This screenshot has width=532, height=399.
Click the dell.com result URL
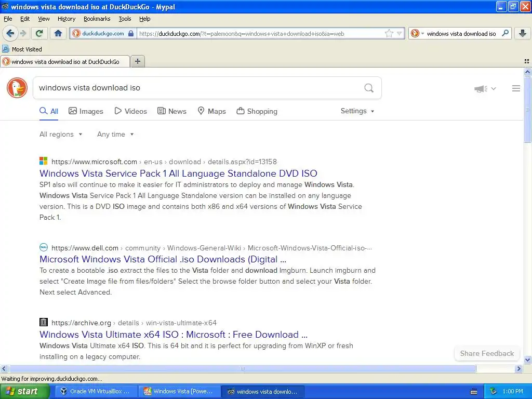coord(211,248)
